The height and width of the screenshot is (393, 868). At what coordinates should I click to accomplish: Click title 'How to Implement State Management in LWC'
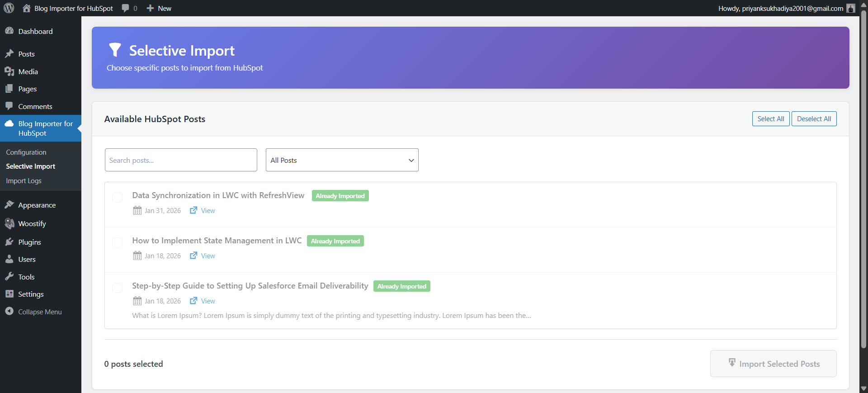pos(217,241)
